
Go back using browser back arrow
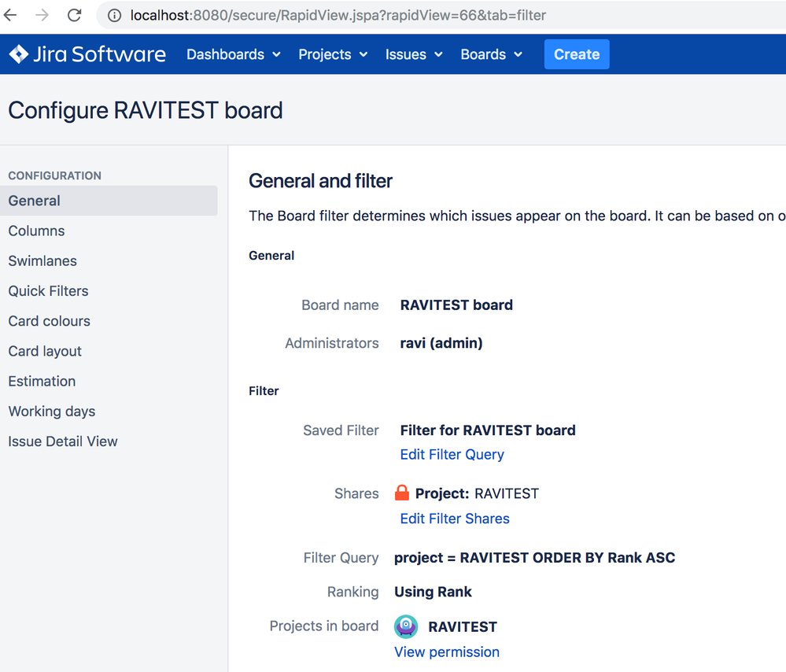(x=10, y=15)
